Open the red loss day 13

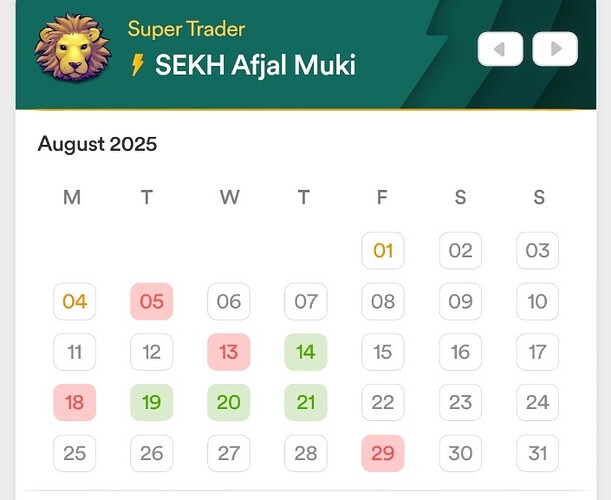229,352
